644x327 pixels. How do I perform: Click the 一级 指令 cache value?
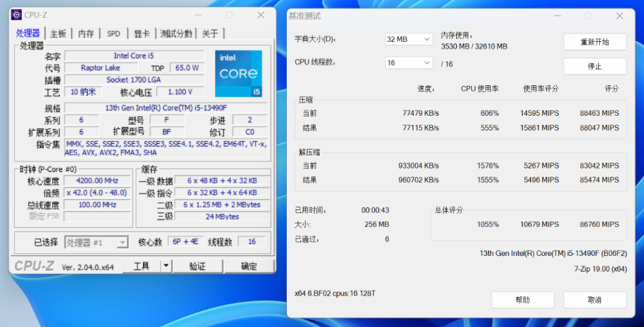pos(222,193)
